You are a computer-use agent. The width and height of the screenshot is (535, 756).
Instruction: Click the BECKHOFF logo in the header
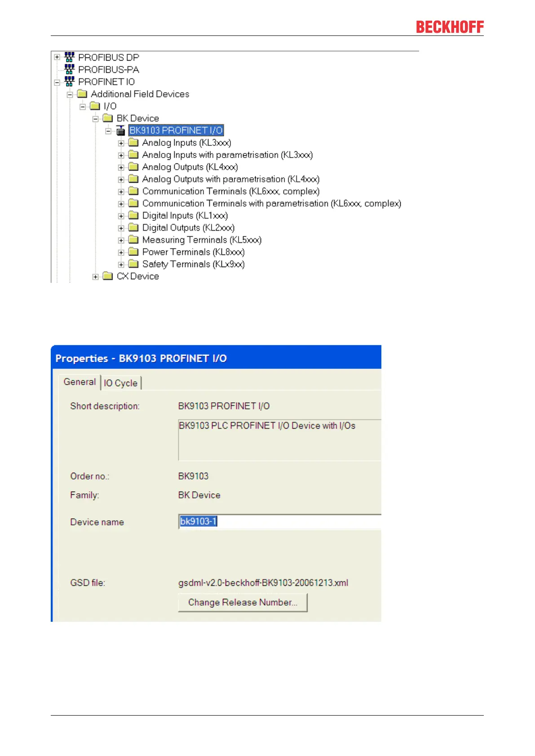(x=450, y=27)
